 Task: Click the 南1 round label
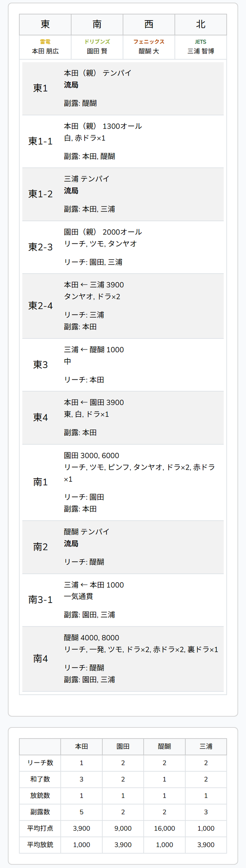point(40,482)
